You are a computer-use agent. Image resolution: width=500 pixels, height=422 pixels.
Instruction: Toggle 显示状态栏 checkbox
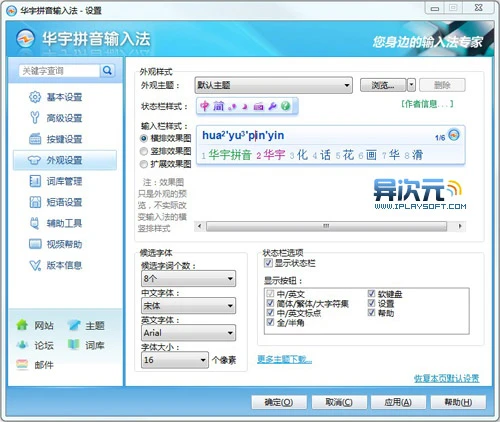(x=268, y=263)
